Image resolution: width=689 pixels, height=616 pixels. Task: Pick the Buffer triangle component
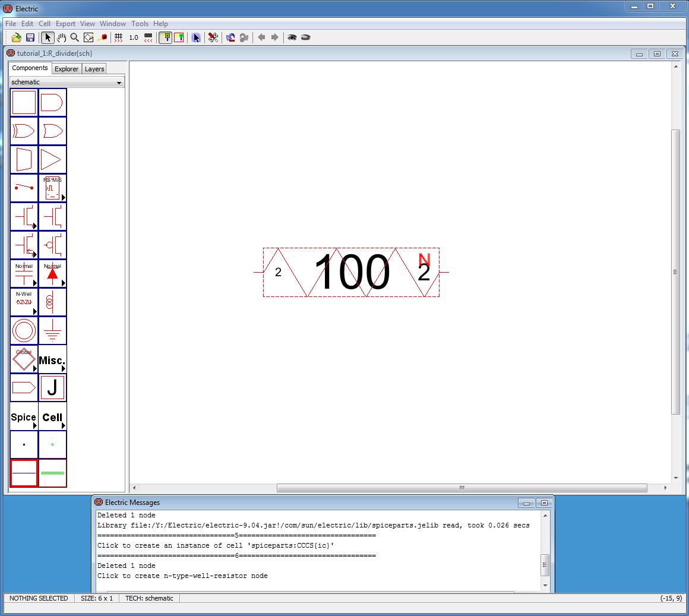pos(52,160)
